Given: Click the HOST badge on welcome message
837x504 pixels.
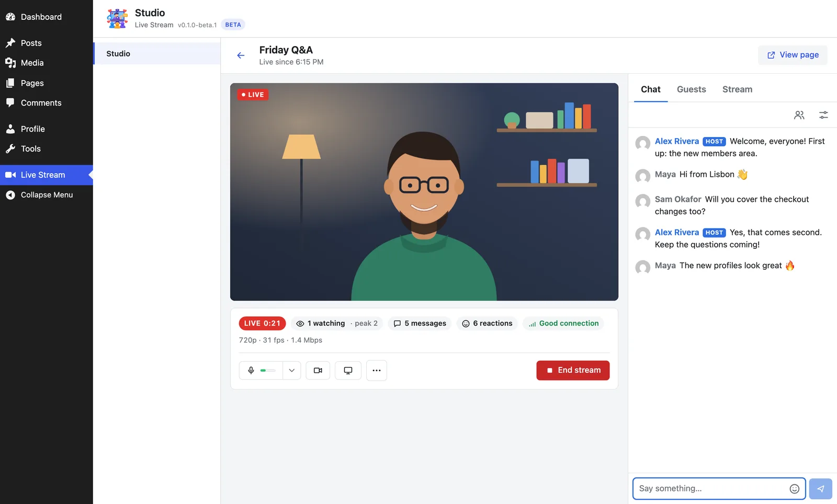Looking at the screenshot, I should tap(714, 142).
